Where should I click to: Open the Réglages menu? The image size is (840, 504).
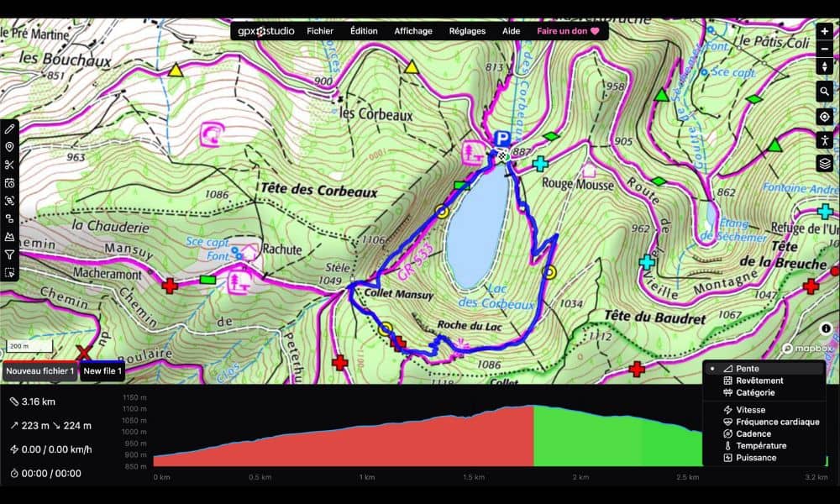[467, 31]
